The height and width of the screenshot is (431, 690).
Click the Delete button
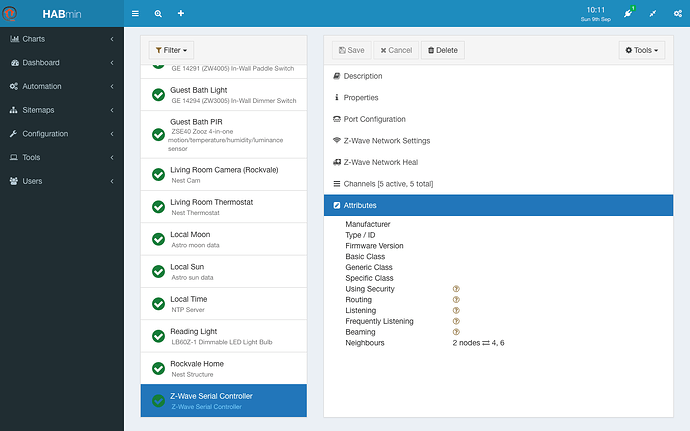[443, 50]
